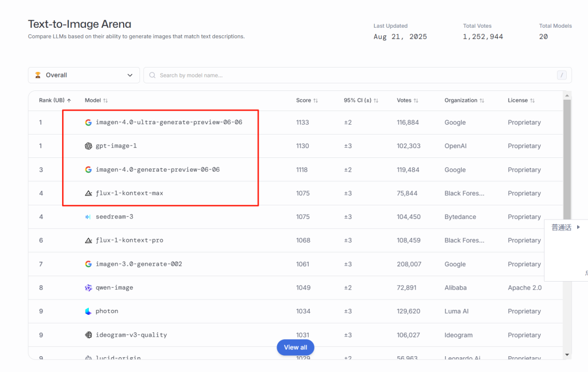Click the score value 1133

pos(302,123)
